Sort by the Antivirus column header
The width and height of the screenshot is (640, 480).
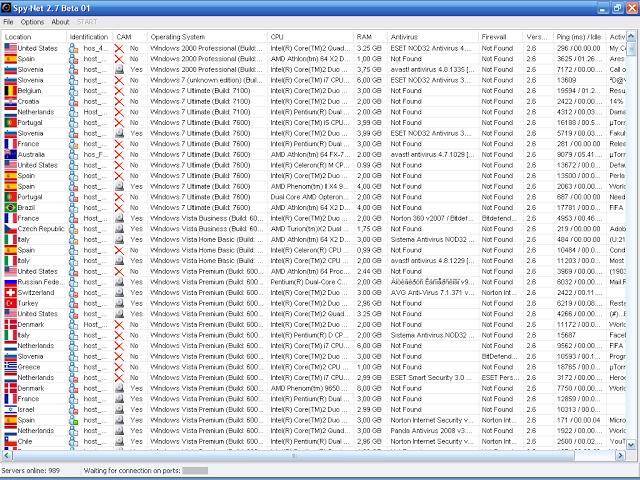pyautogui.click(x=433, y=37)
